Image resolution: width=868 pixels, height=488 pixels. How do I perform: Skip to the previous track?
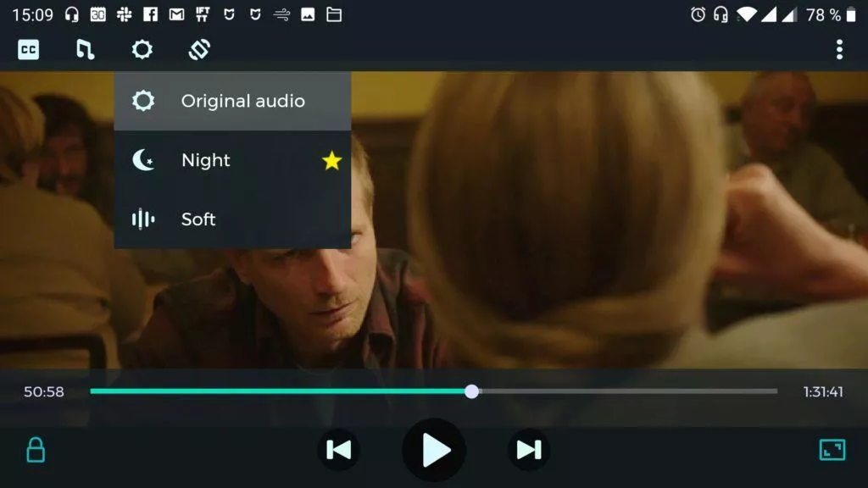click(x=339, y=450)
